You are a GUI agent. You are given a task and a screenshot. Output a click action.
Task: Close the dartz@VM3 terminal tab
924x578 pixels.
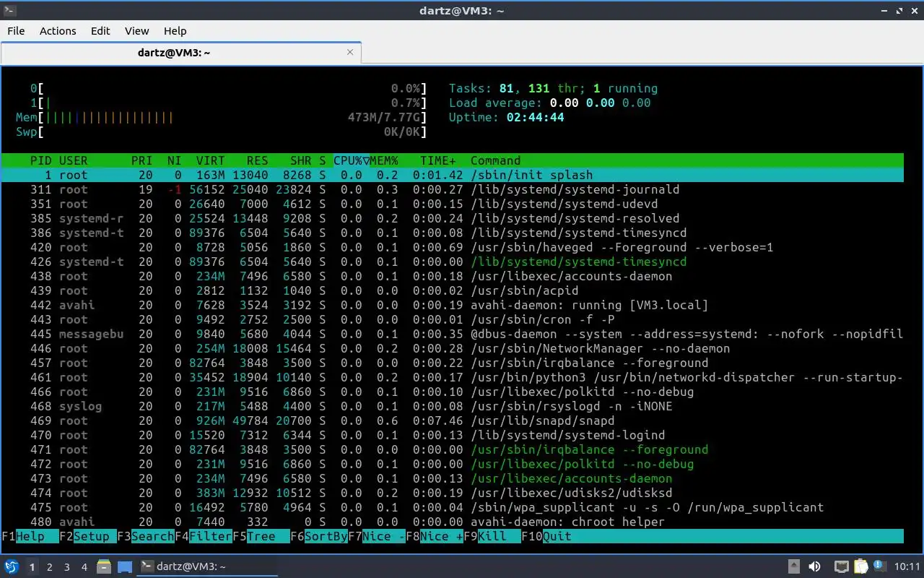point(350,52)
